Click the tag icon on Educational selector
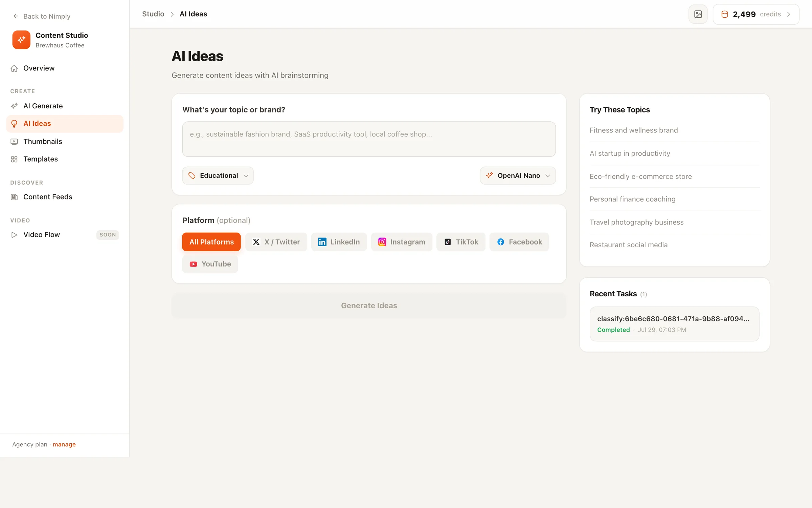The height and width of the screenshot is (508, 812). (x=192, y=175)
